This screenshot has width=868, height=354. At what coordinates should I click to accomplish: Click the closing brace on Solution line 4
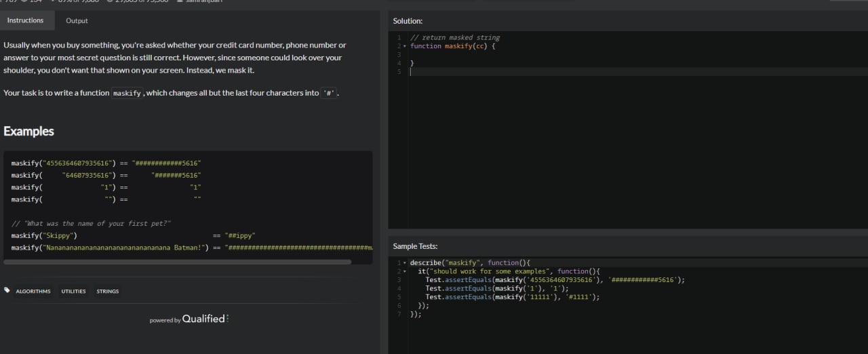(412, 63)
